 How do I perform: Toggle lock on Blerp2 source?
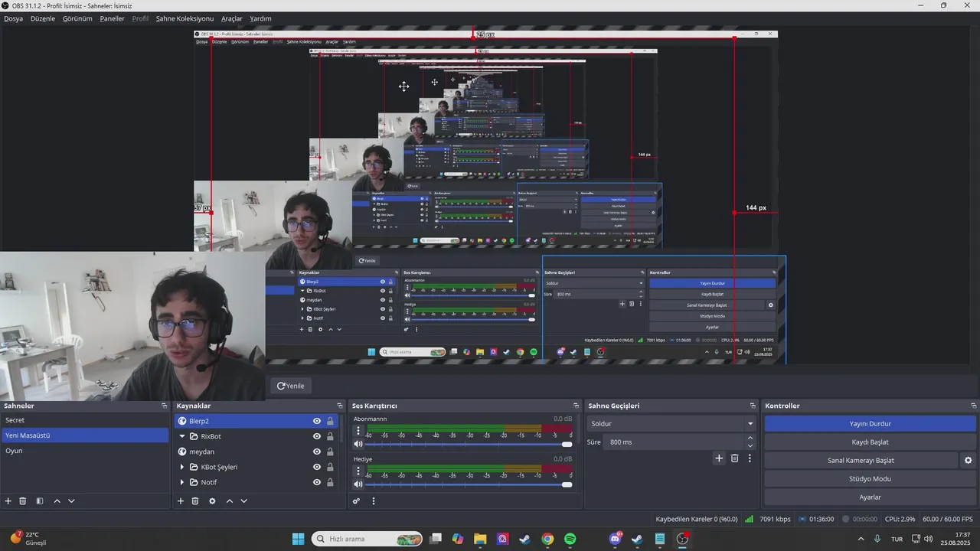click(330, 421)
